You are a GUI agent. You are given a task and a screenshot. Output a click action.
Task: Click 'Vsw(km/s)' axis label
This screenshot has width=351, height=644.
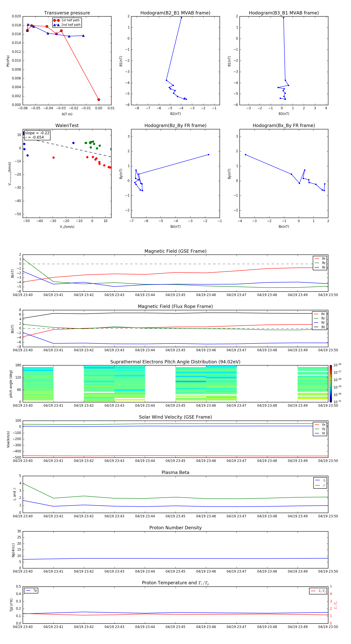click(8, 439)
